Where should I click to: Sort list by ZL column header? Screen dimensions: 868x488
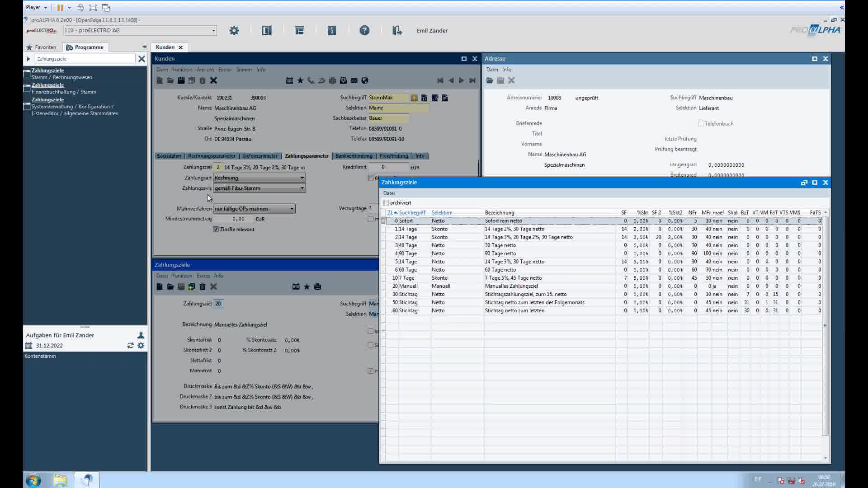[392, 212]
